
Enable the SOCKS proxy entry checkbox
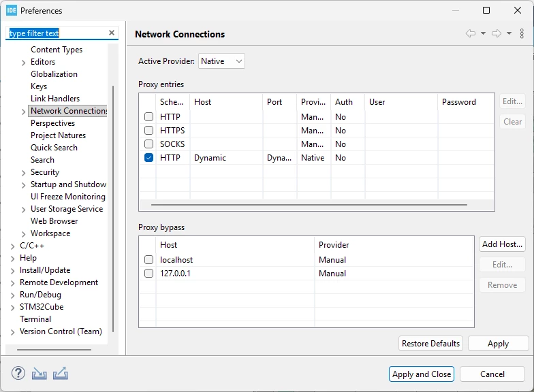point(148,144)
